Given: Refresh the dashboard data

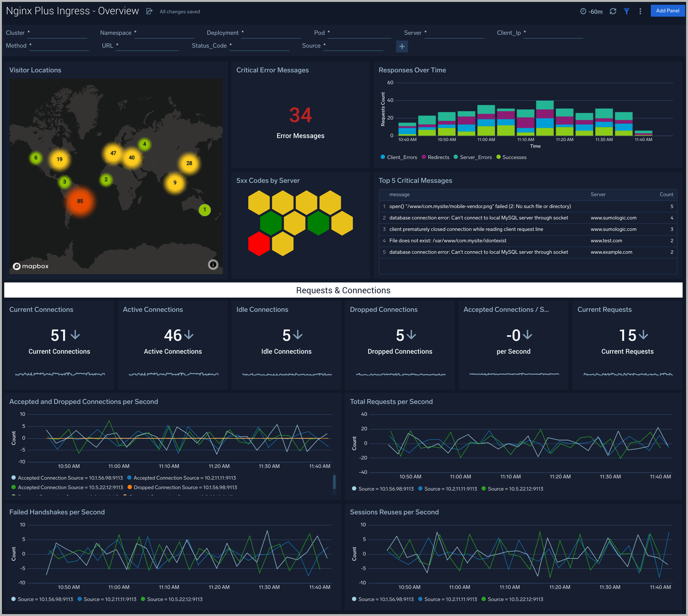Looking at the screenshot, I should (x=613, y=11).
